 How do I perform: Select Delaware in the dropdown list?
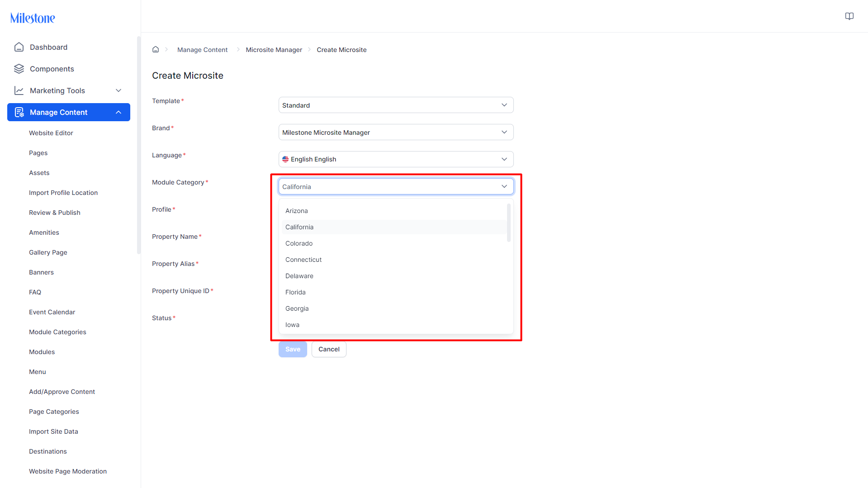(x=394, y=276)
